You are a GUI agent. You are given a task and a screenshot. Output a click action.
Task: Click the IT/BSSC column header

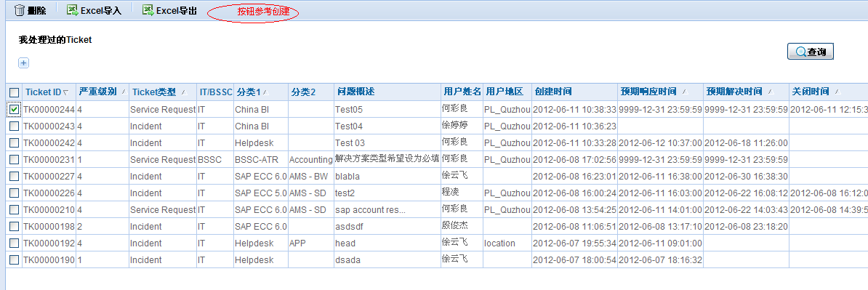tap(214, 92)
